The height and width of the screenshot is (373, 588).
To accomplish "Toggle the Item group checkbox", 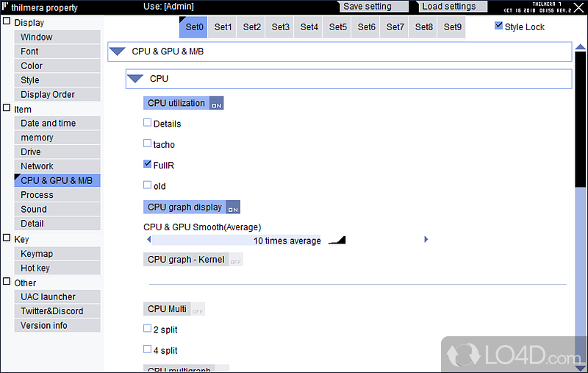I will pos(7,107).
